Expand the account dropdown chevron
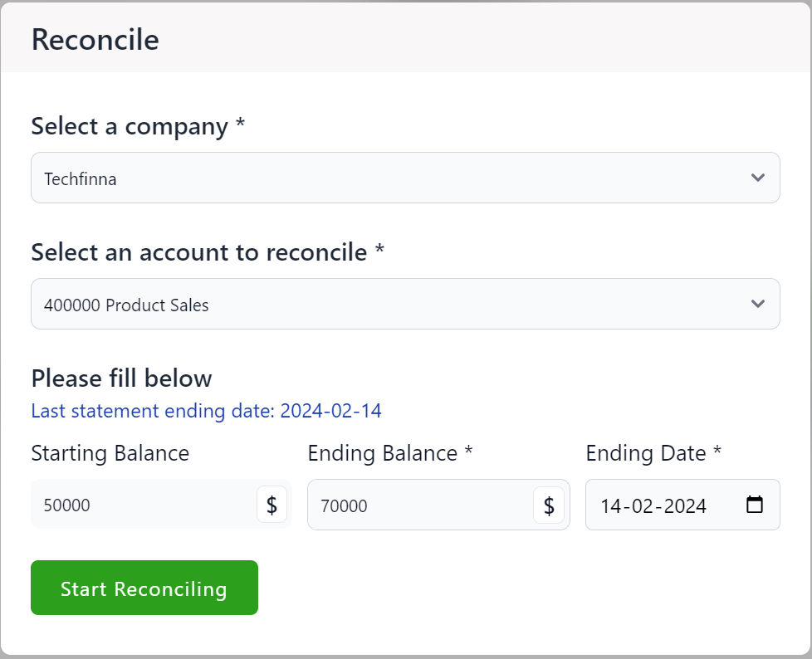 [x=757, y=304]
